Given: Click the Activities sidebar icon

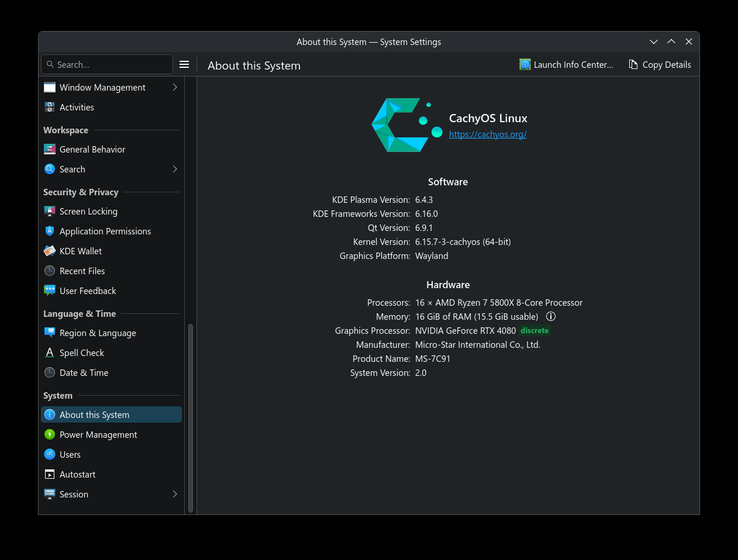Looking at the screenshot, I should pos(50,107).
